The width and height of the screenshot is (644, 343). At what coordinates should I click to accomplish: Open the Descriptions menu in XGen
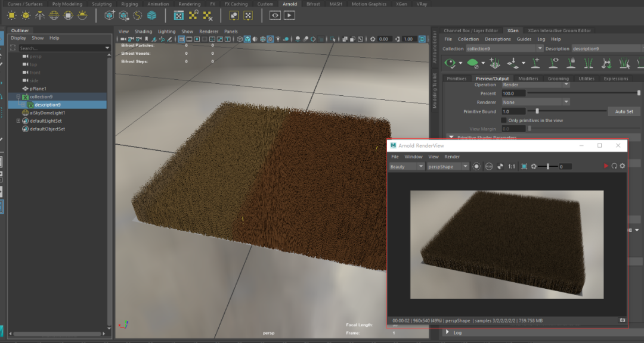[x=497, y=39]
